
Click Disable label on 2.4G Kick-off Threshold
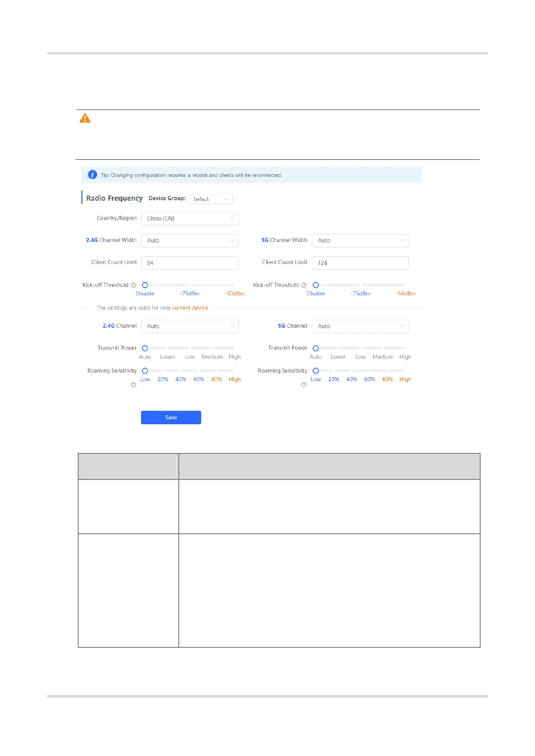coord(145,294)
